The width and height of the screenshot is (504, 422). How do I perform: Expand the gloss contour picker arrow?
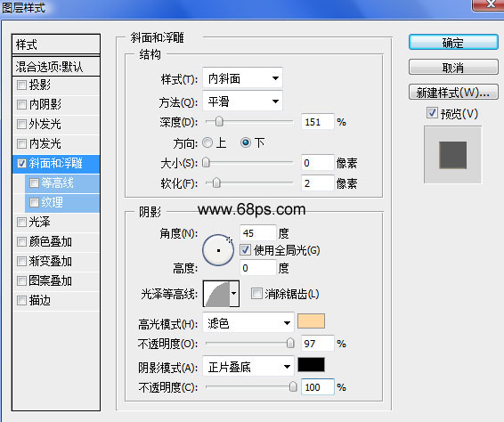[x=234, y=294]
